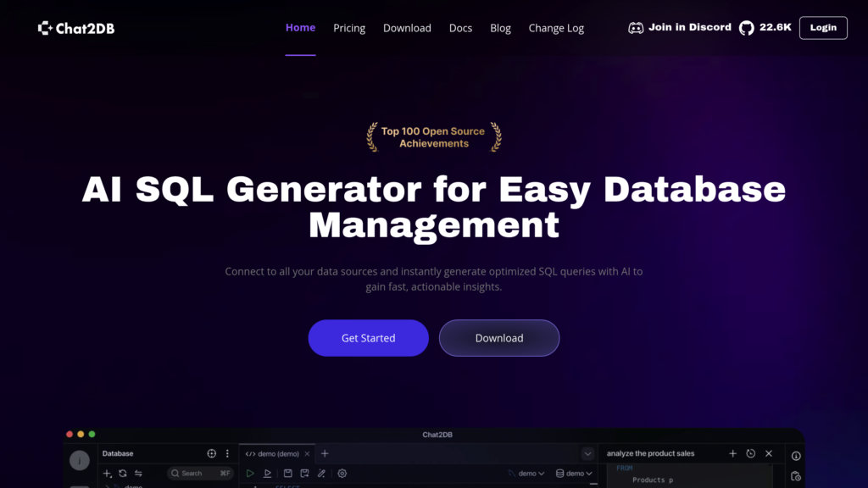Screen dimensions: 868x488
Task: Close the analyze the product sales chat panel
Action: [768, 453]
